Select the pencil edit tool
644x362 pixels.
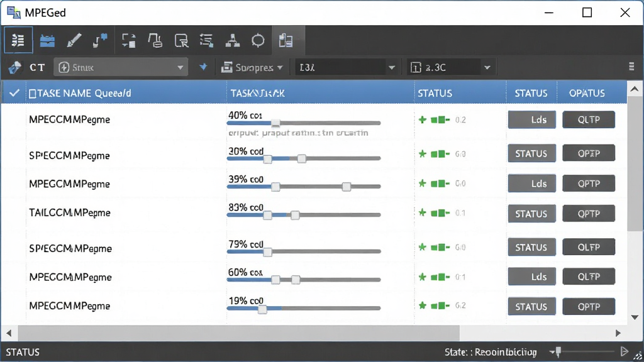point(74,41)
